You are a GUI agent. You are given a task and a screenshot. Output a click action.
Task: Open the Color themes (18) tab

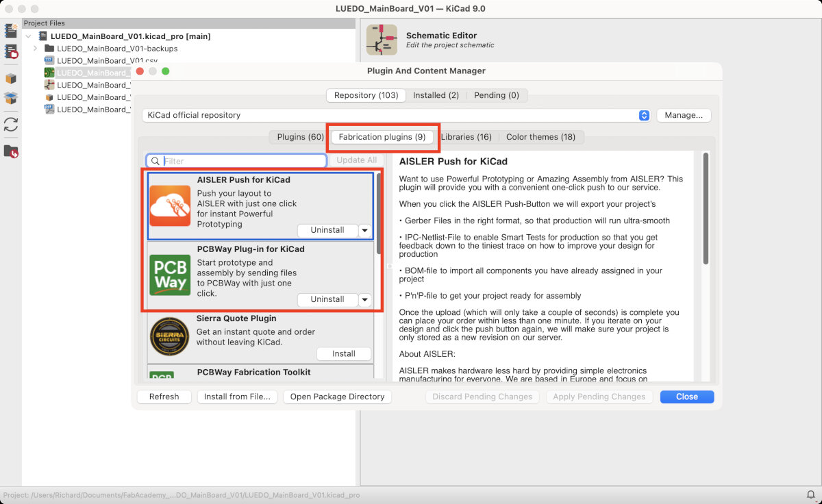pyautogui.click(x=540, y=137)
